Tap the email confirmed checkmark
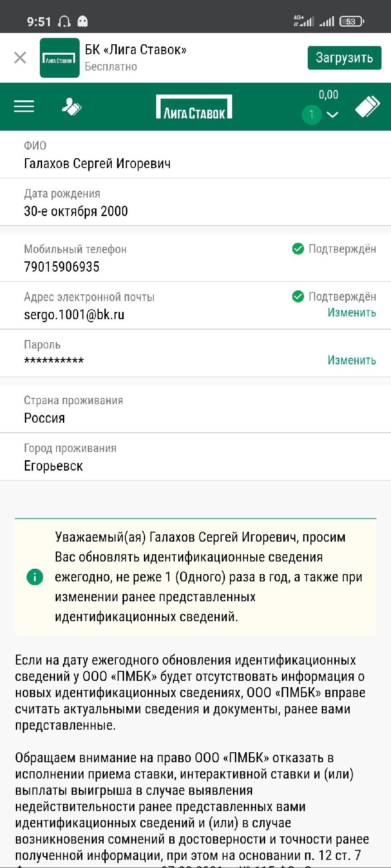 tap(298, 297)
